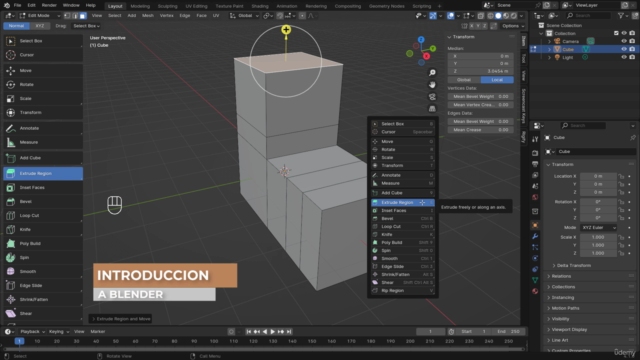Click the Transform tool in left toolbar
The width and height of the screenshot is (640, 360).
tap(43, 112)
